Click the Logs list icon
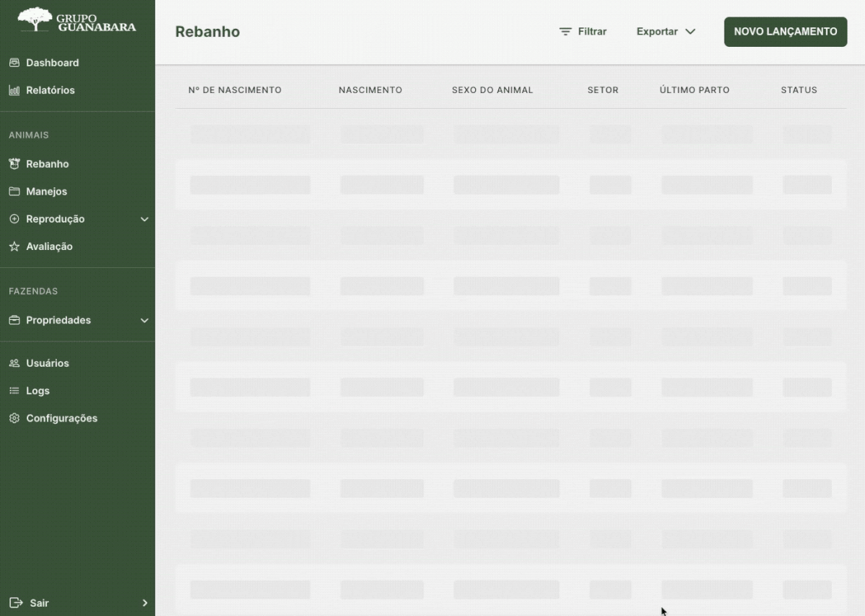 click(14, 391)
